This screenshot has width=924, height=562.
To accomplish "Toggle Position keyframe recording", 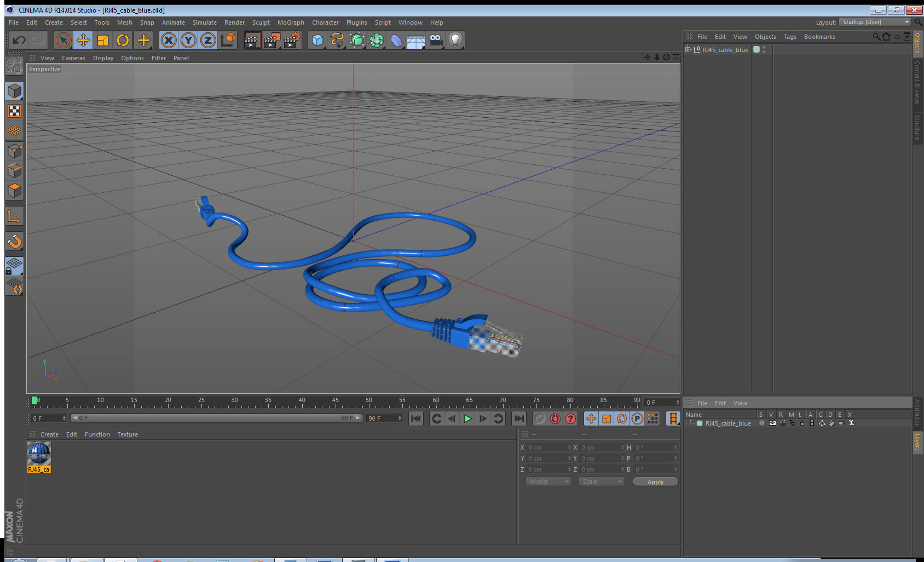I will tap(591, 418).
